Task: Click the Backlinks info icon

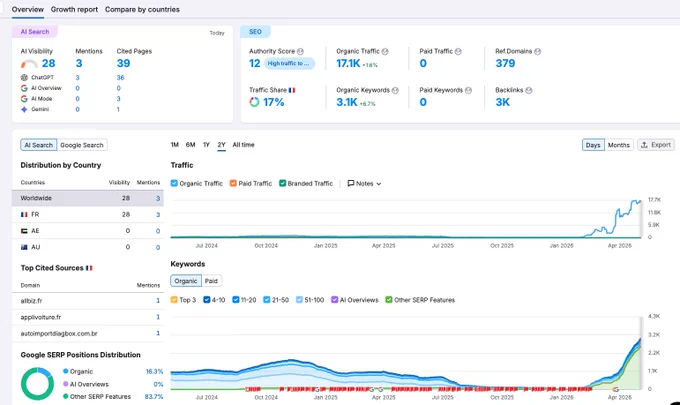Action: (529, 90)
